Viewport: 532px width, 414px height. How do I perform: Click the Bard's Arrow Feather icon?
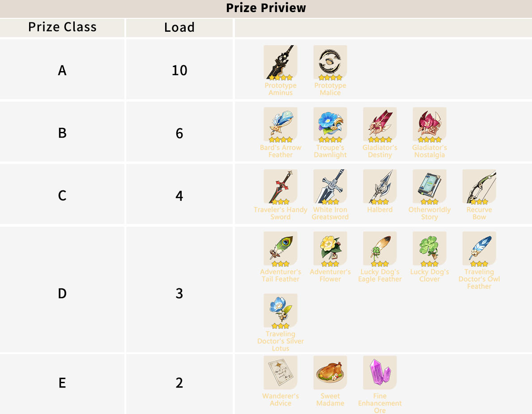(x=281, y=124)
